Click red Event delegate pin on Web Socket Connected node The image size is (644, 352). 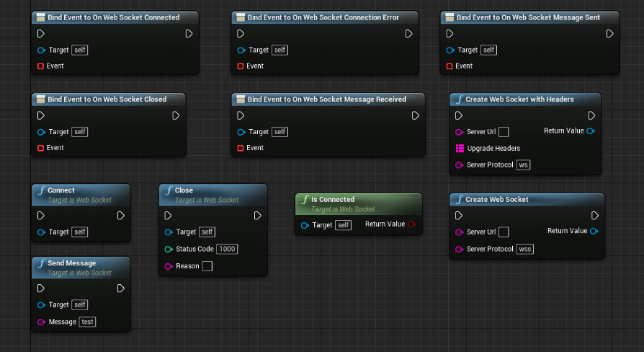click(x=40, y=66)
